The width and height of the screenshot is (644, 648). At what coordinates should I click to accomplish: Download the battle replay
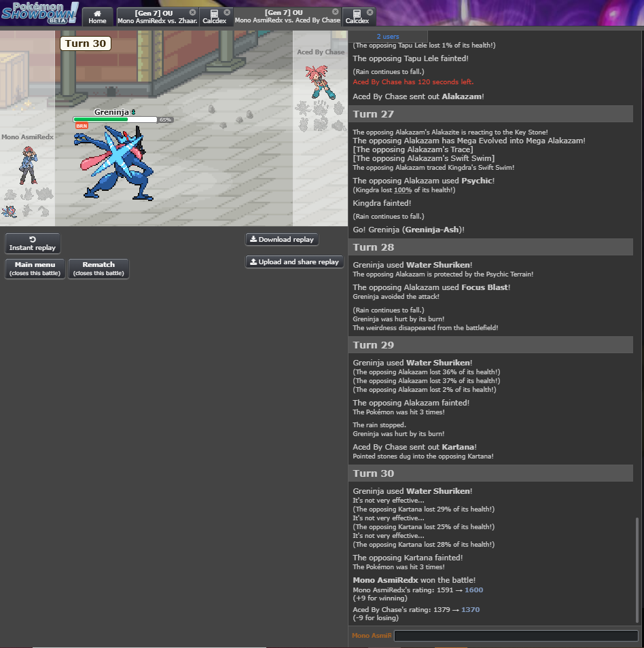(x=282, y=239)
